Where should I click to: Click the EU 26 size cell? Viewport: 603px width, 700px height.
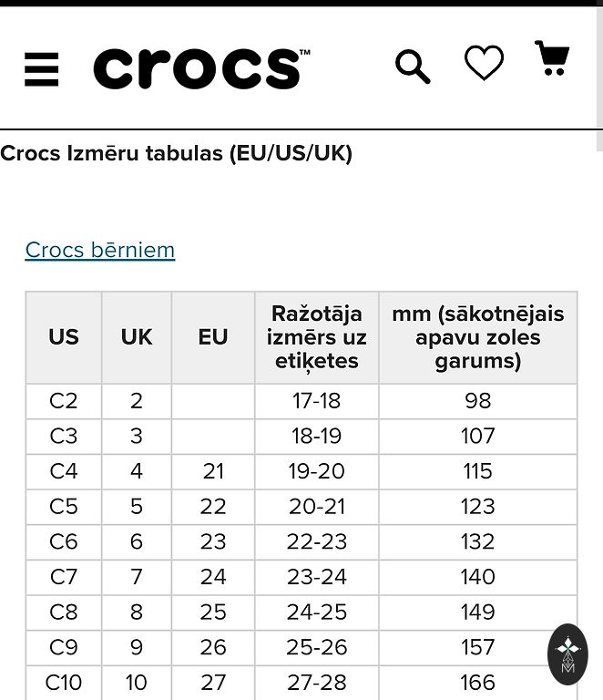[x=213, y=647]
